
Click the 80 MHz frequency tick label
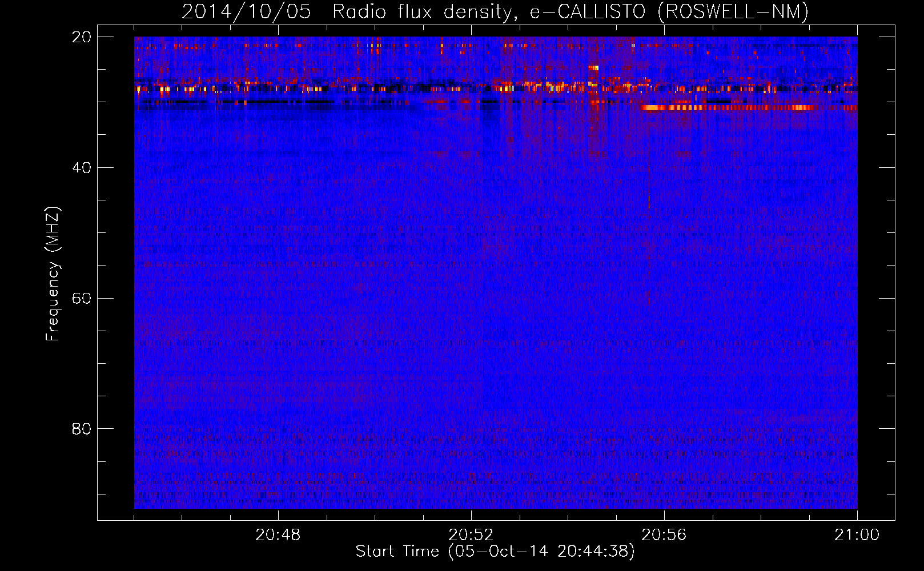[x=82, y=429]
